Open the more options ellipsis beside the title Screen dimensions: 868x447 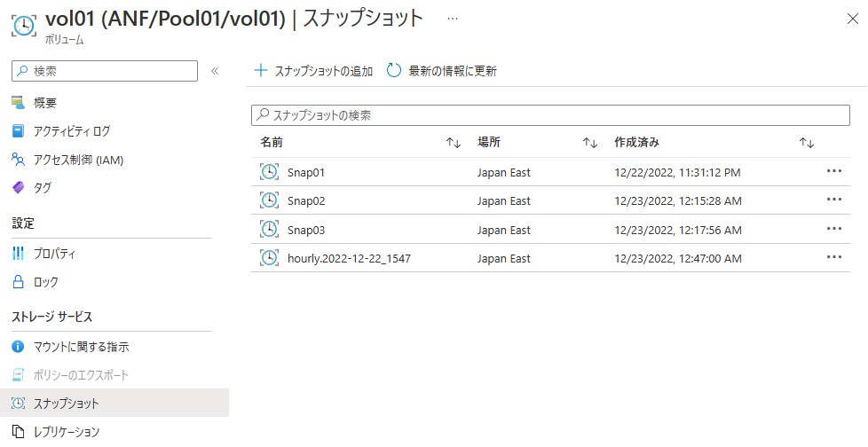point(453,19)
